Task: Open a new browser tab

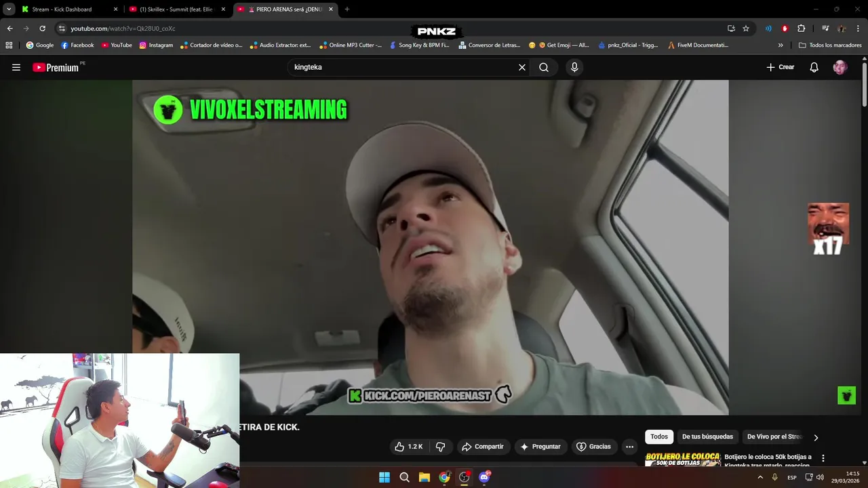Action: pyautogui.click(x=347, y=9)
